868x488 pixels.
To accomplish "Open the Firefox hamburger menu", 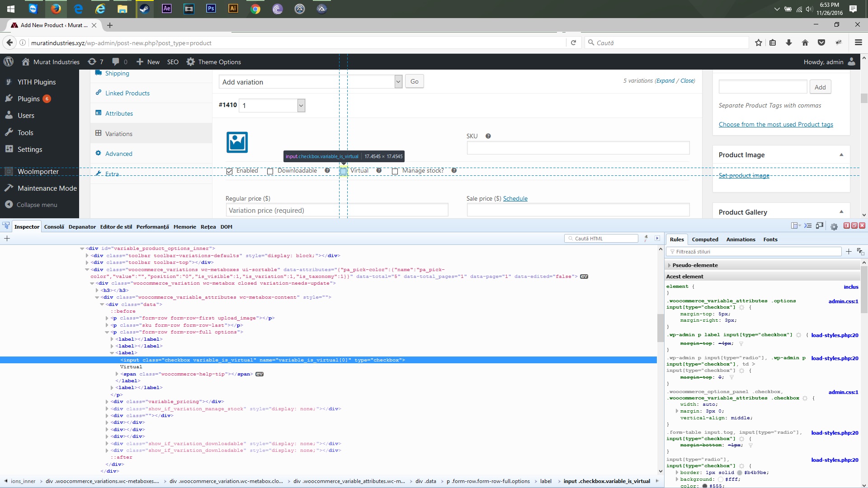I will tap(859, 42).
